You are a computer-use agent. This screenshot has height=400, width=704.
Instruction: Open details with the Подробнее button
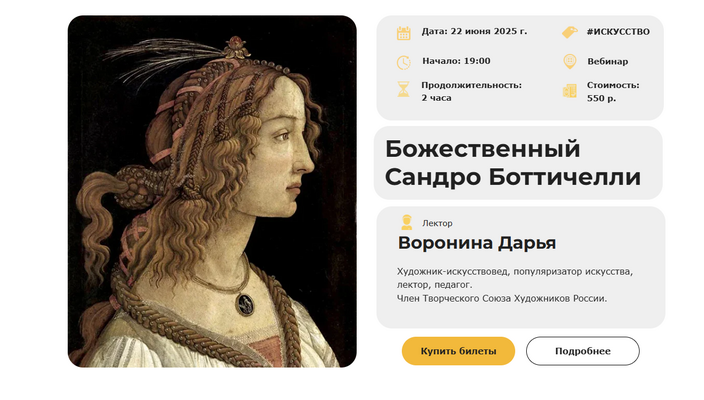coord(582,351)
